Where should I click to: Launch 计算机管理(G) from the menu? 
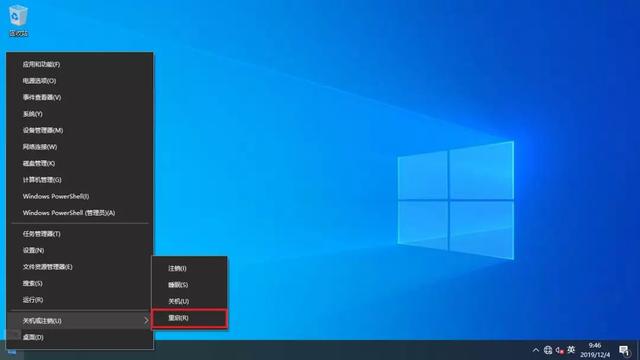tap(80, 180)
